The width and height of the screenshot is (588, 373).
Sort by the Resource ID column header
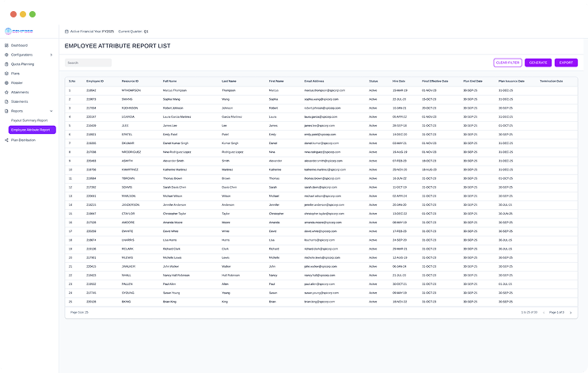(x=130, y=81)
